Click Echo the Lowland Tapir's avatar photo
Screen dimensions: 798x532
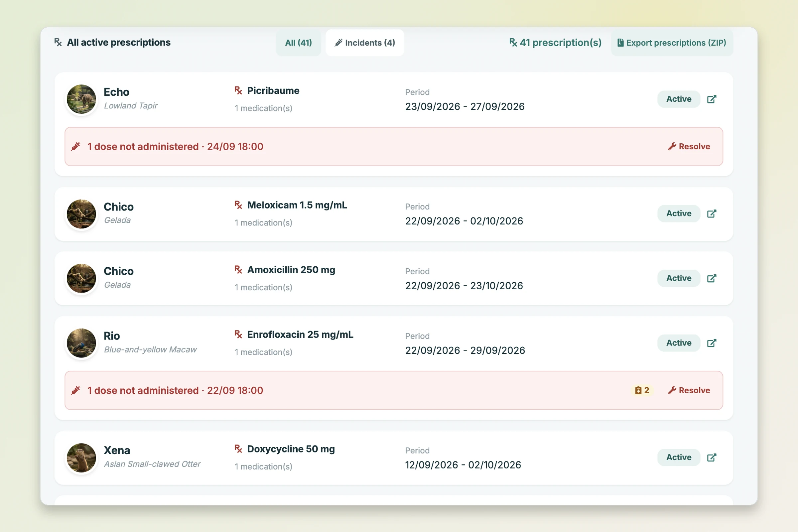(x=81, y=99)
